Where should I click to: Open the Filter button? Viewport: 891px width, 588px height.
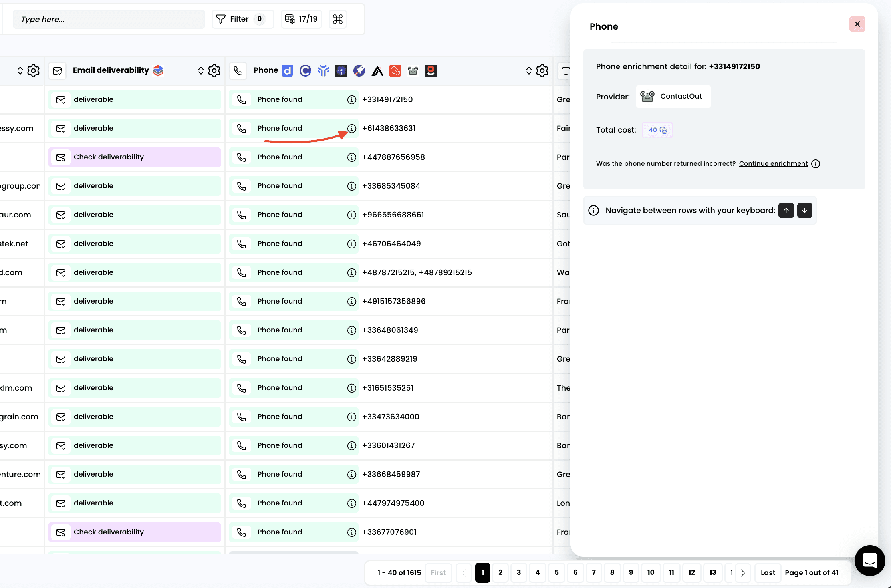point(242,19)
